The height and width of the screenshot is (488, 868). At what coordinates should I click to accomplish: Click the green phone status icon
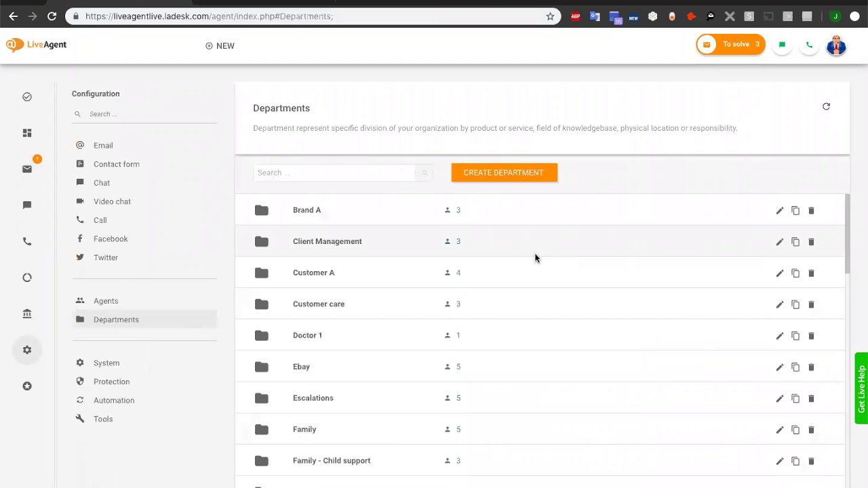(809, 45)
